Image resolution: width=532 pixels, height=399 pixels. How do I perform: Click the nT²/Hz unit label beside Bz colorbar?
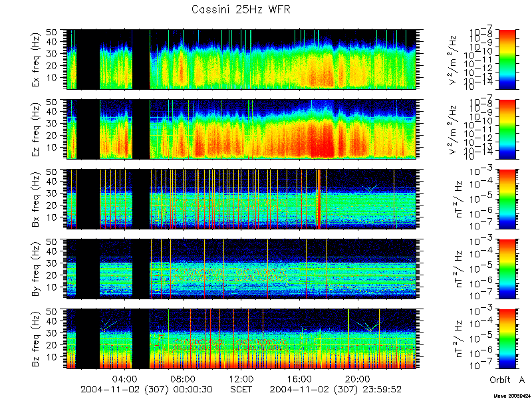pyautogui.click(x=459, y=339)
